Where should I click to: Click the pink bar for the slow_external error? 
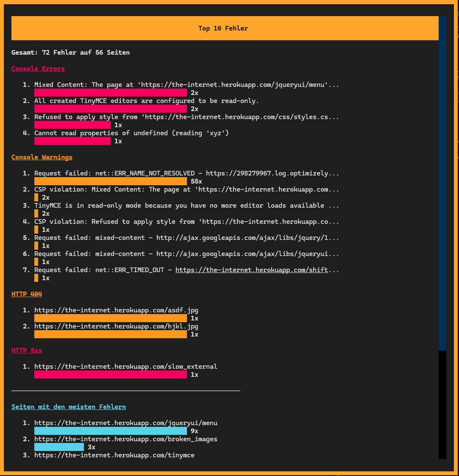[x=110, y=374]
